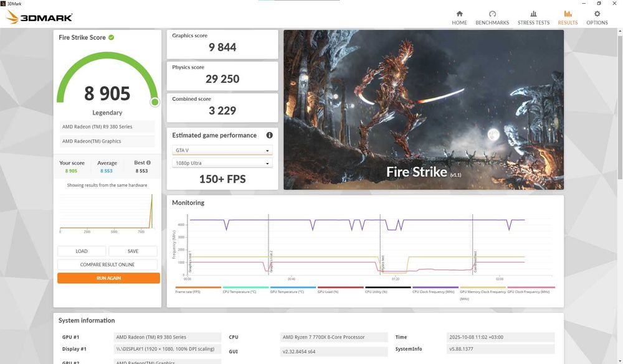Viewport: 623px width, 364px height.
Task: Click the 150+ FPS estimate
Action: coord(222,179)
